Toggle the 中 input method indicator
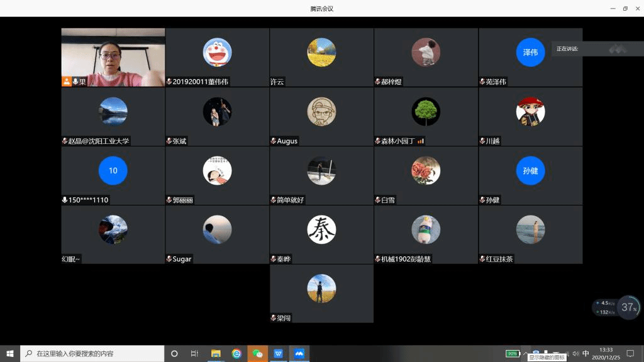The width and height of the screenshot is (644, 362). [x=586, y=353]
